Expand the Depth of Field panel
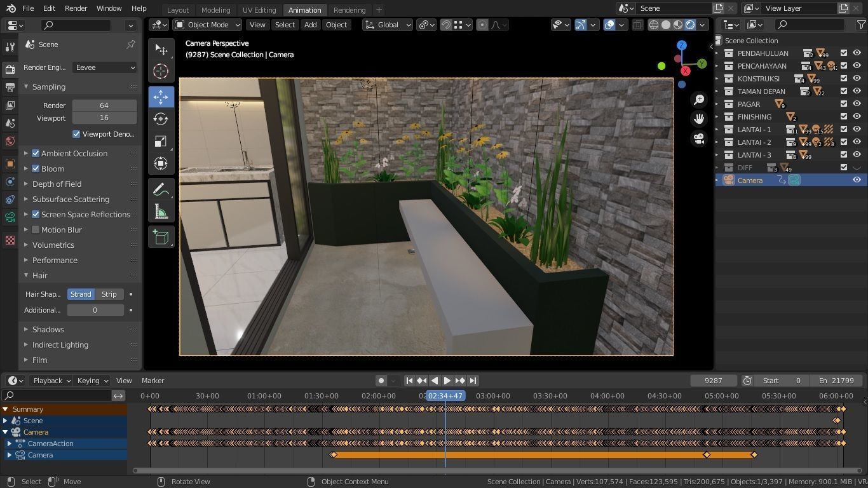The height and width of the screenshot is (488, 868). tap(57, 184)
